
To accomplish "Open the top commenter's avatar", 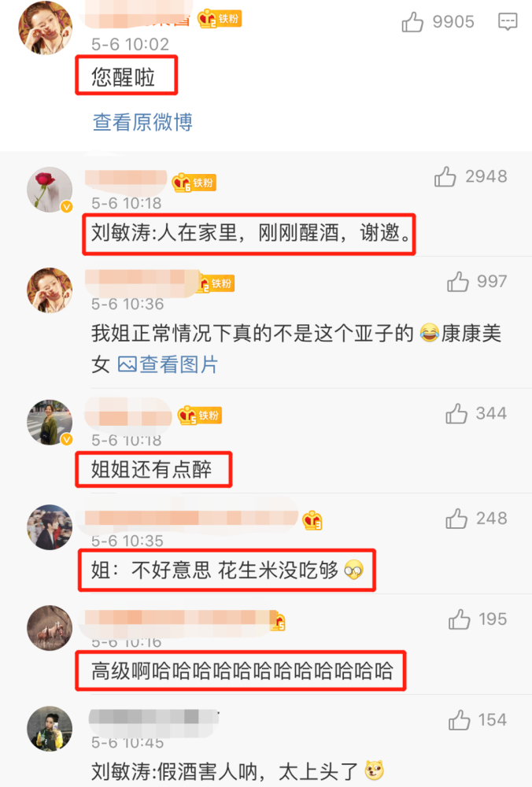I will [45, 28].
